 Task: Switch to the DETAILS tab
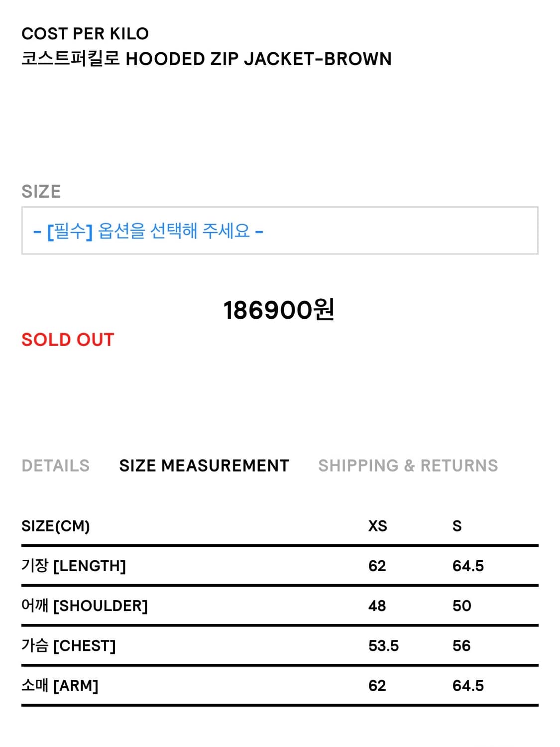click(55, 466)
